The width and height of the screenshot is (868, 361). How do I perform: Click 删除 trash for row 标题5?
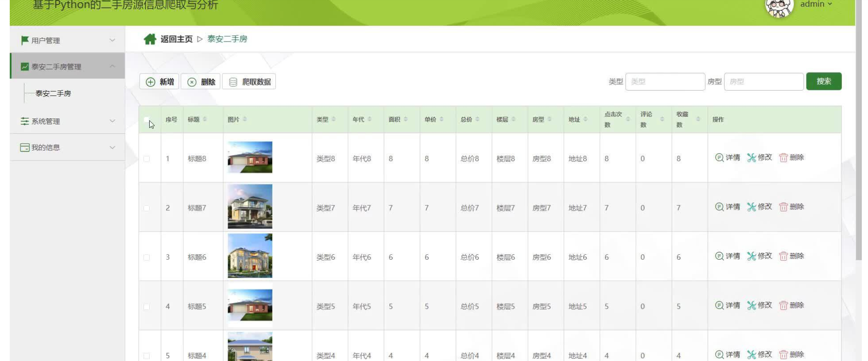pos(791,305)
